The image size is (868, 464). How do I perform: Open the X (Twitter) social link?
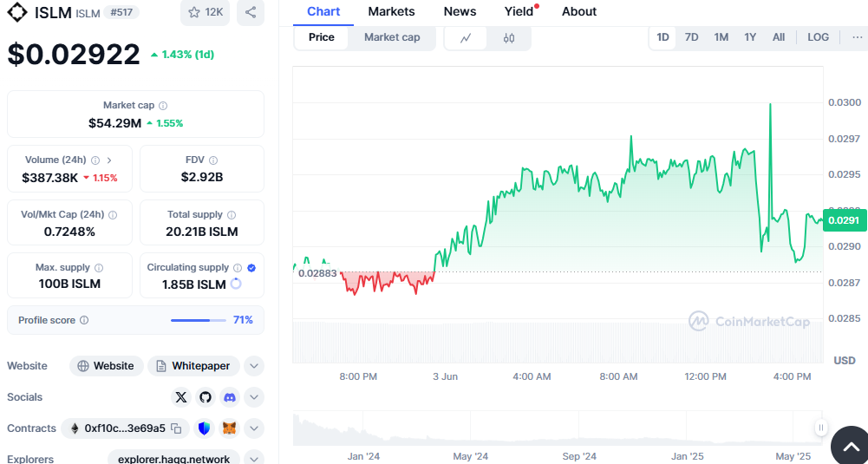tap(181, 397)
